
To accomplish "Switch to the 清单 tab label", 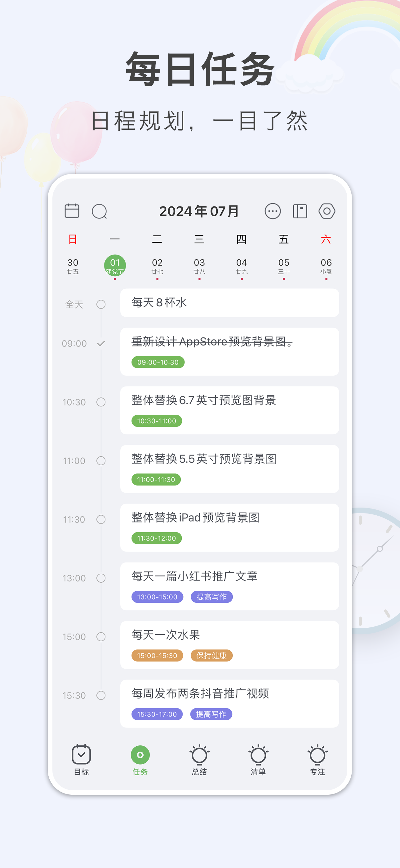I will coord(258,772).
